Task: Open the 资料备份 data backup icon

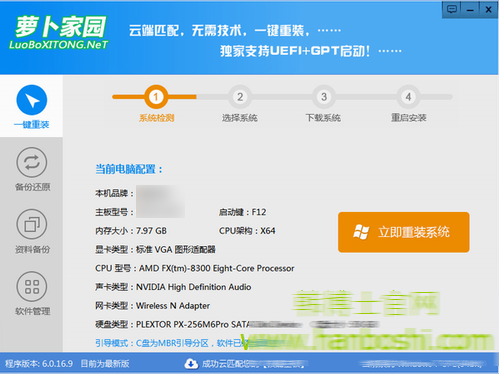Action: pos(32,224)
